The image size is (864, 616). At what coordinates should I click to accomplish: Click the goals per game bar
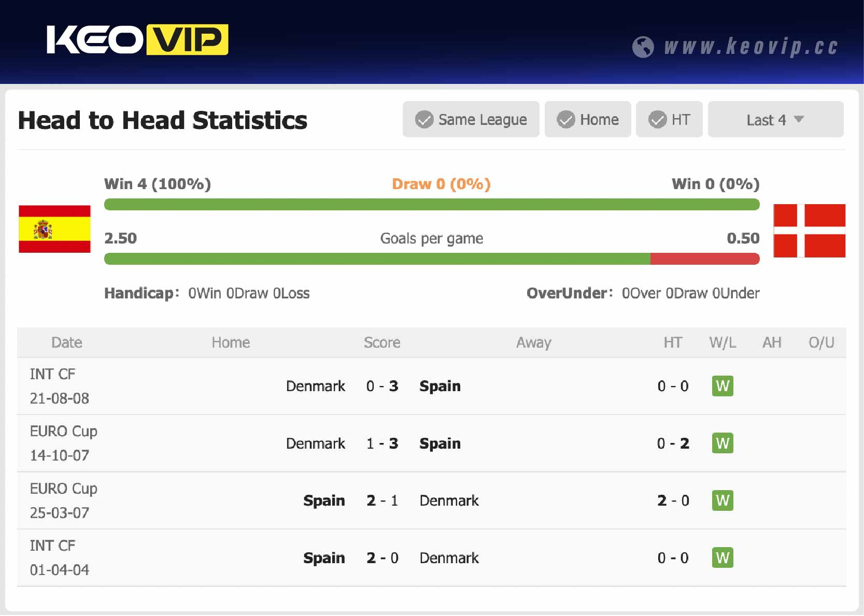tap(432, 259)
